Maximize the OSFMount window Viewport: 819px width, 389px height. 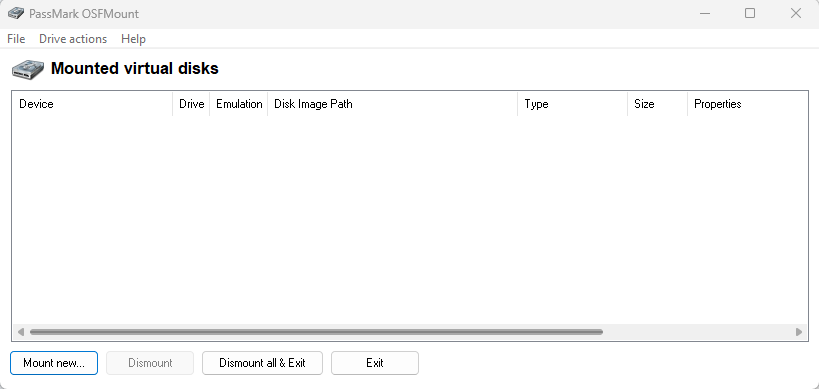750,14
